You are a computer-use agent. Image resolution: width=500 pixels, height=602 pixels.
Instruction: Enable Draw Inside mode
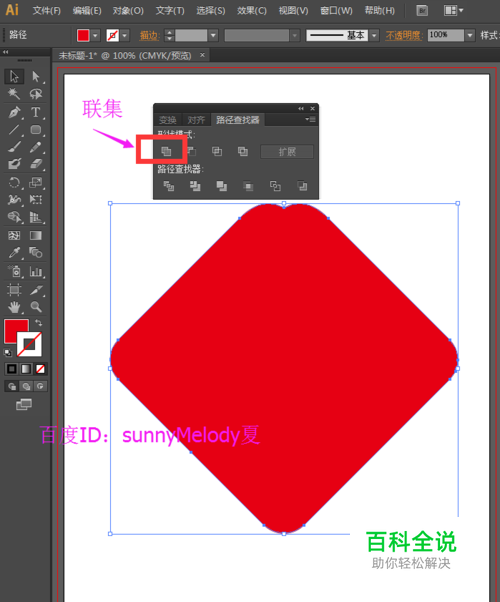coord(40,386)
